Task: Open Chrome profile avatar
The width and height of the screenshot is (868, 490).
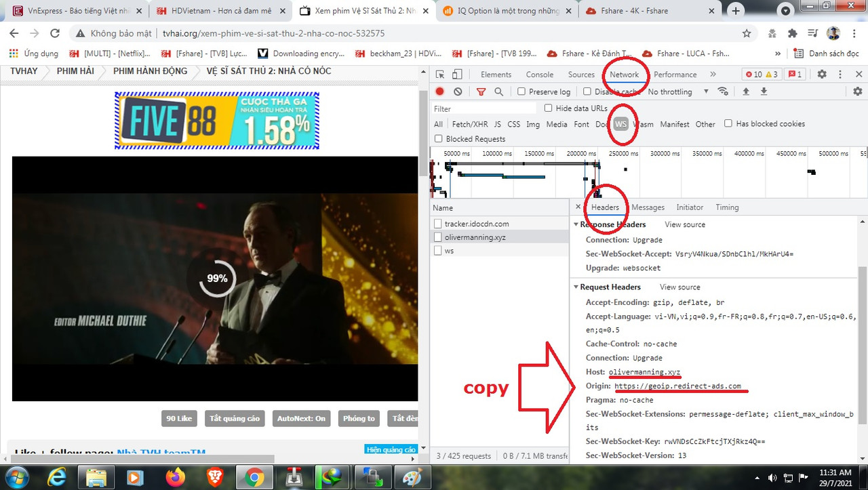Action: pyautogui.click(x=833, y=33)
